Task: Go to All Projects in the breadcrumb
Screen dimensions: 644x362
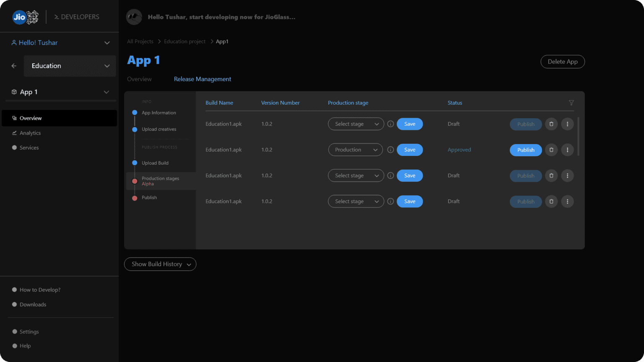Action: click(x=140, y=41)
